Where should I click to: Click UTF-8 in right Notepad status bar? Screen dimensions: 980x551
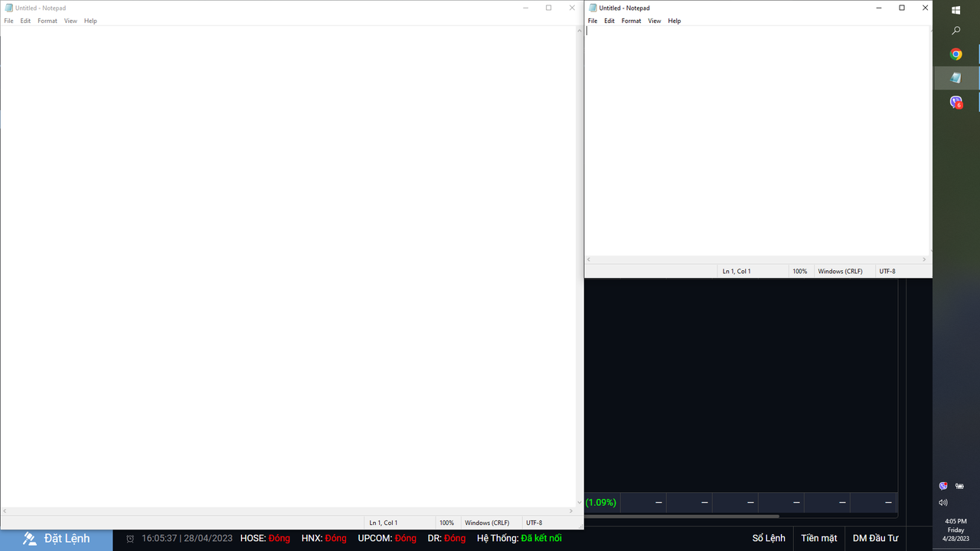click(887, 271)
